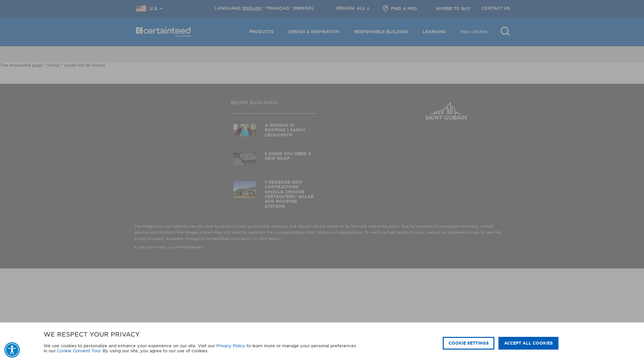This screenshot has height=362, width=644.
Task: Open the U.S. country dropdown
Action: tap(156, 9)
